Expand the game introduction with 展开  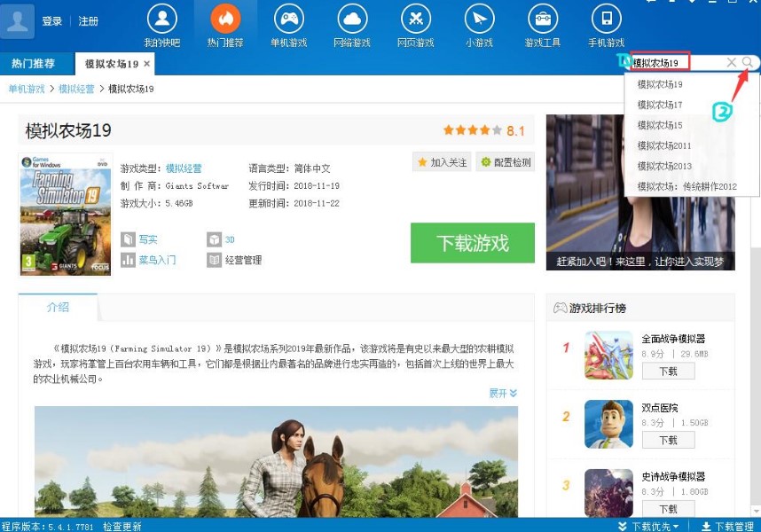(x=502, y=393)
